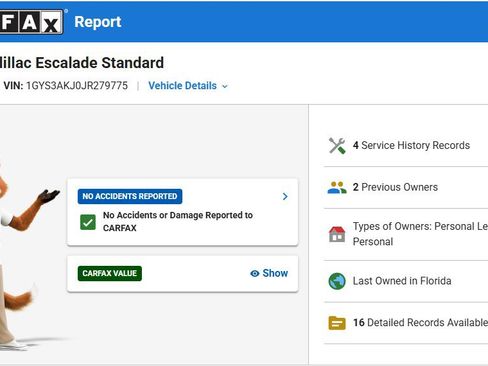Click the Report heading in the blue header
Image resolution: width=488 pixels, height=366 pixels.
coord(98,22)
